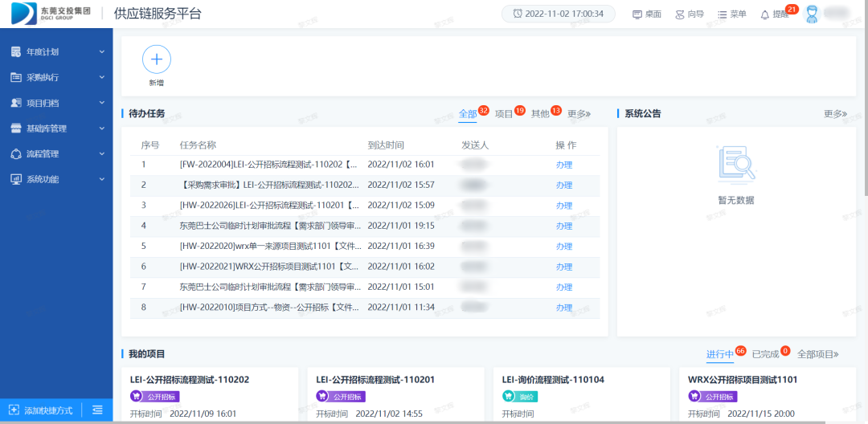Expand the 基础库管理 sidebar menu

tap(56, 128)
